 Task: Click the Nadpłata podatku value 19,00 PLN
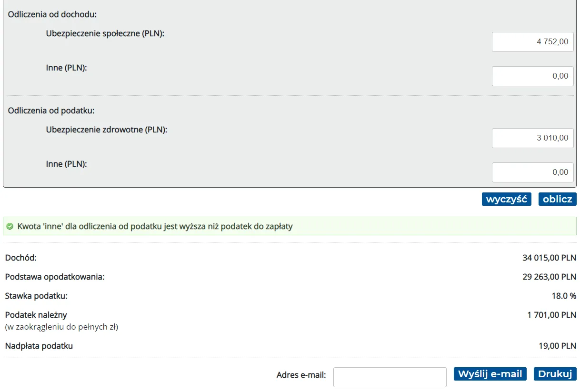click(557, 346)
